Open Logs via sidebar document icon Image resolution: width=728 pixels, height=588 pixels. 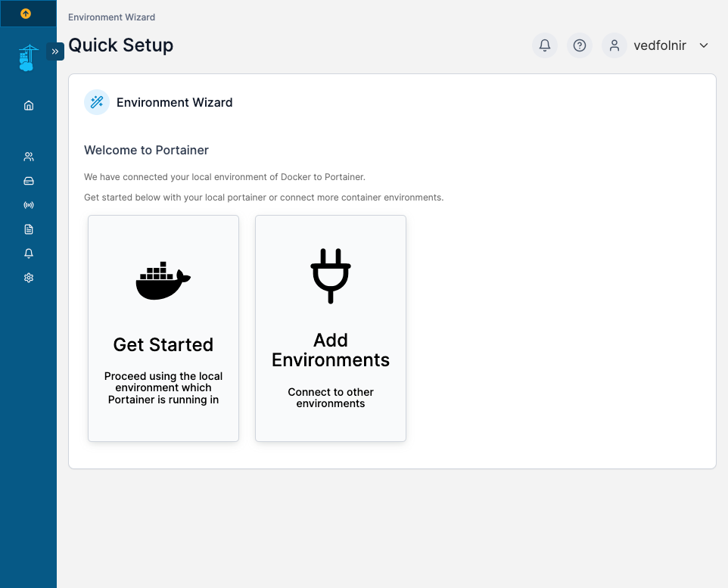29,229
